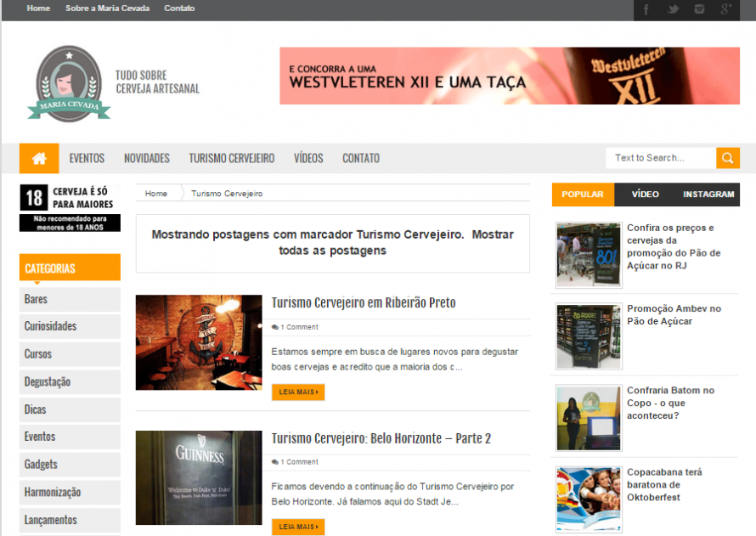Image resolution: width=756 pixels, height=536 pixels.
Task: Click the Westvleteren XII promo banner
Action: (x=510, y=76)
